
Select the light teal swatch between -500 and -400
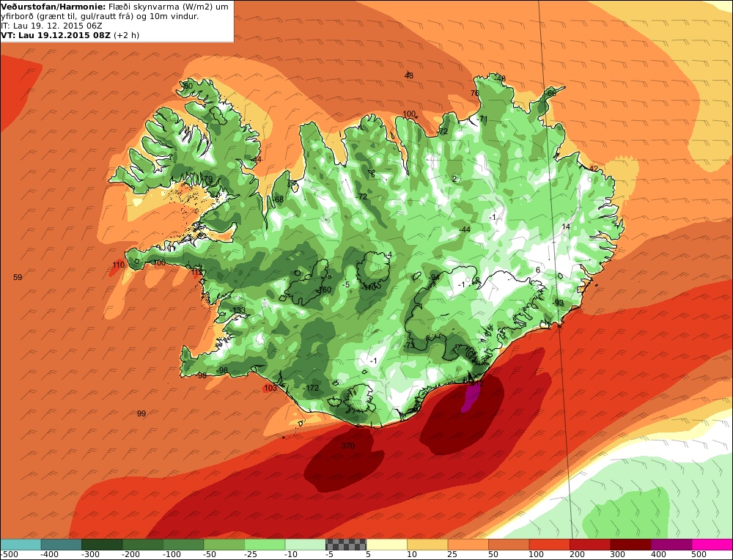pos(21,544)
